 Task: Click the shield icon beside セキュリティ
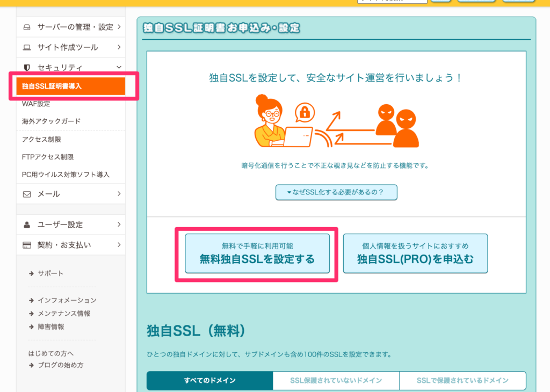pyautogui.click(x=27, y=68)
